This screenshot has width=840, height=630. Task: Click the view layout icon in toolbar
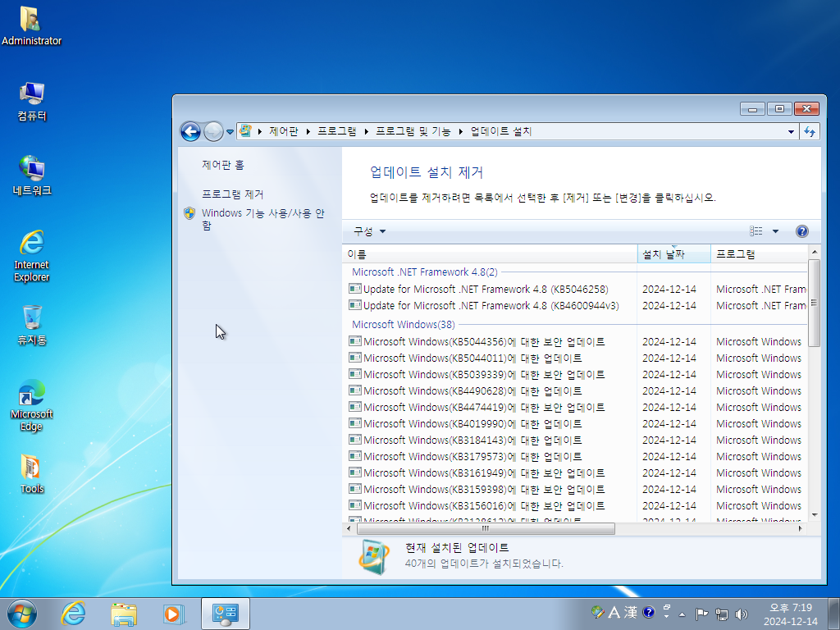tap(756, 231)
